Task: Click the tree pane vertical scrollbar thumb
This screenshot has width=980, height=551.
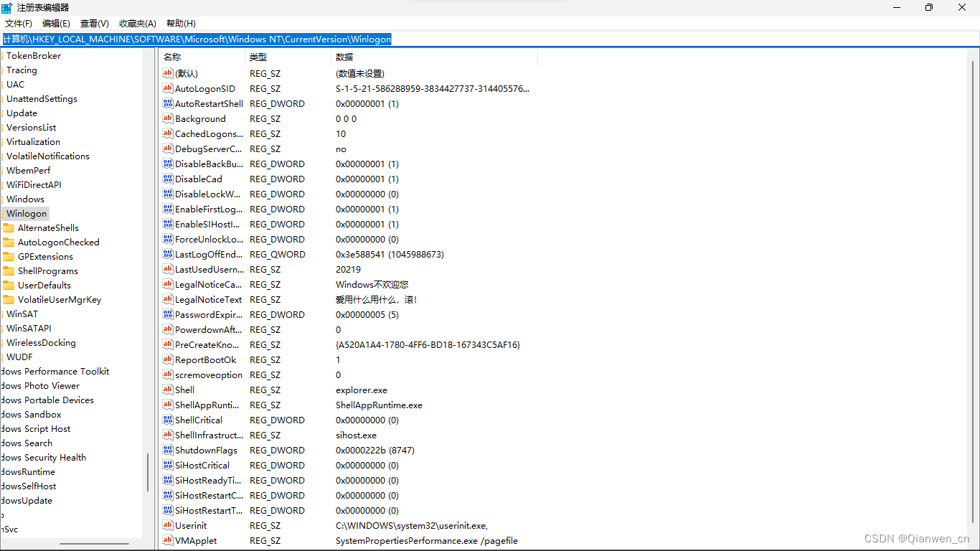Action: pos(149,472)
